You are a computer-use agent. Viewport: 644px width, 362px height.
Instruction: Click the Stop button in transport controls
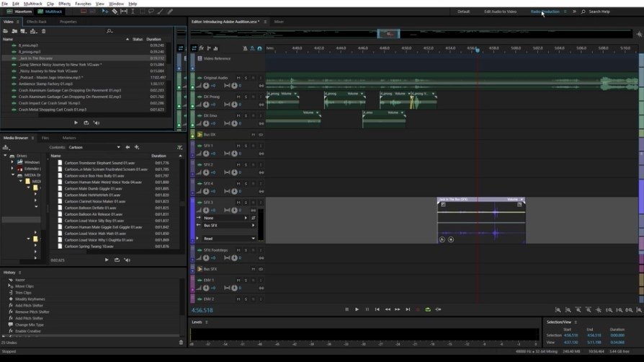click(x=346, y=309)
